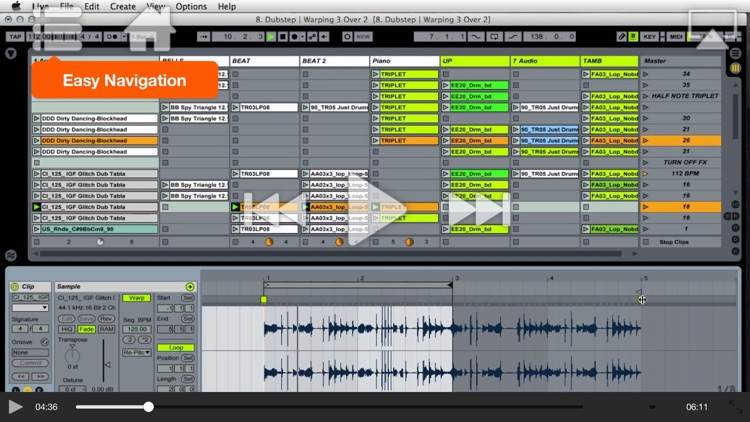This screenshot has height=422, width=750.
Task: Launch scene 26 in the Master column
Action: click(646, 141)
